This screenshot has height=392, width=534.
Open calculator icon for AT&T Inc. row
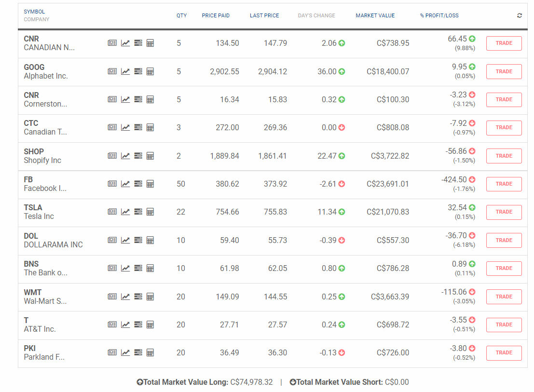pos(150,324)
